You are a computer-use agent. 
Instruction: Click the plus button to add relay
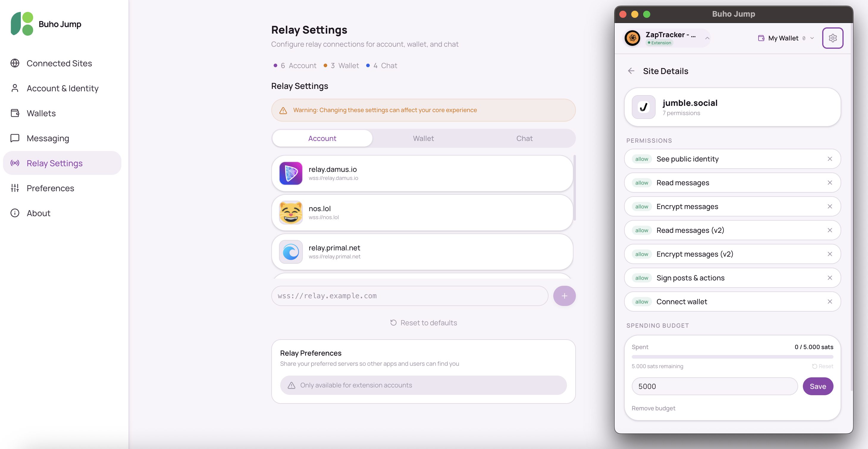pyautogui.click(x=564, y=296)
